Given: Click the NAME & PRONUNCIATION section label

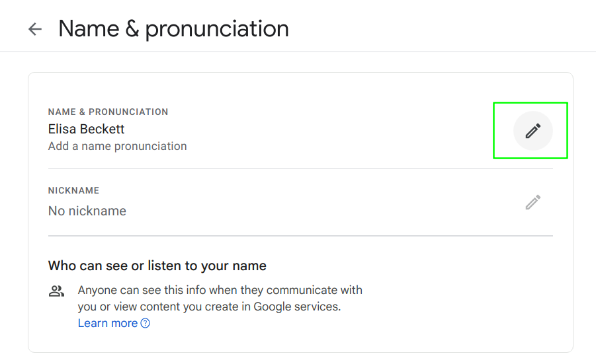Looking at the screenshot, I should (108, 112).
